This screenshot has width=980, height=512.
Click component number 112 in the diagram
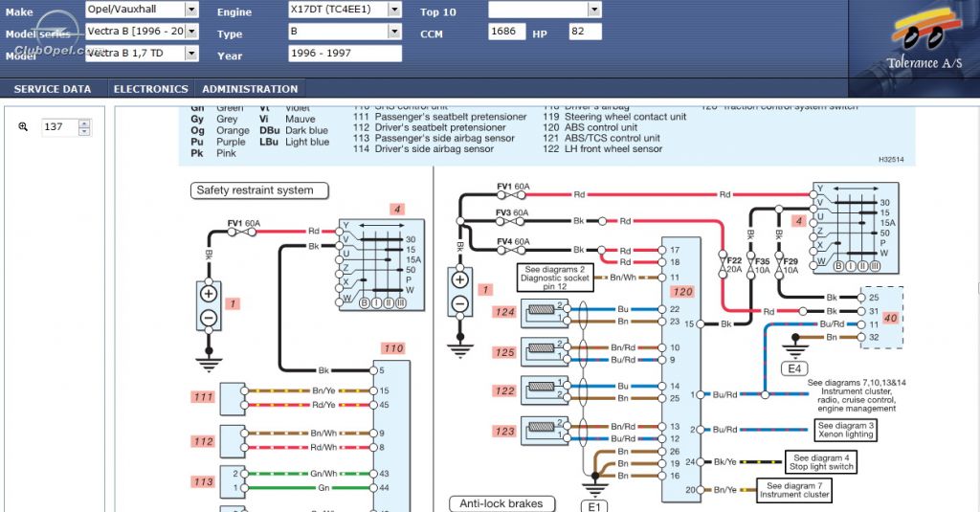pyautogui.click(x=204, y=441)
